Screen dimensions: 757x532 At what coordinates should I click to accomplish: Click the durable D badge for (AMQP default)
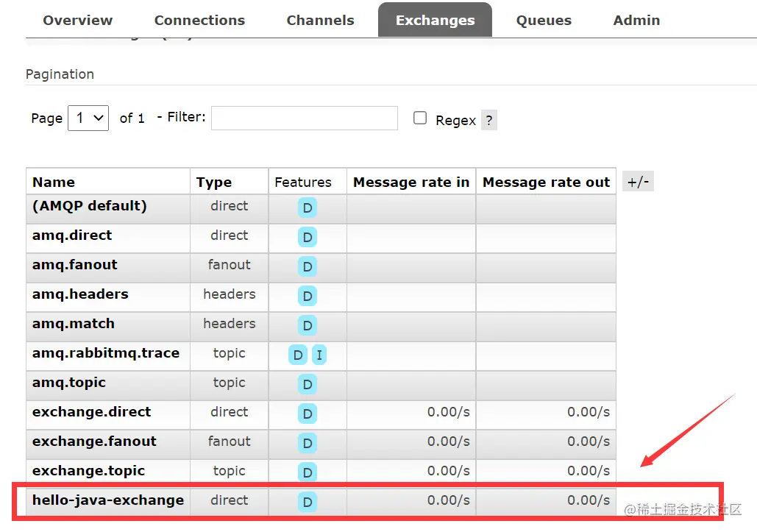click(x=307, y=208)
